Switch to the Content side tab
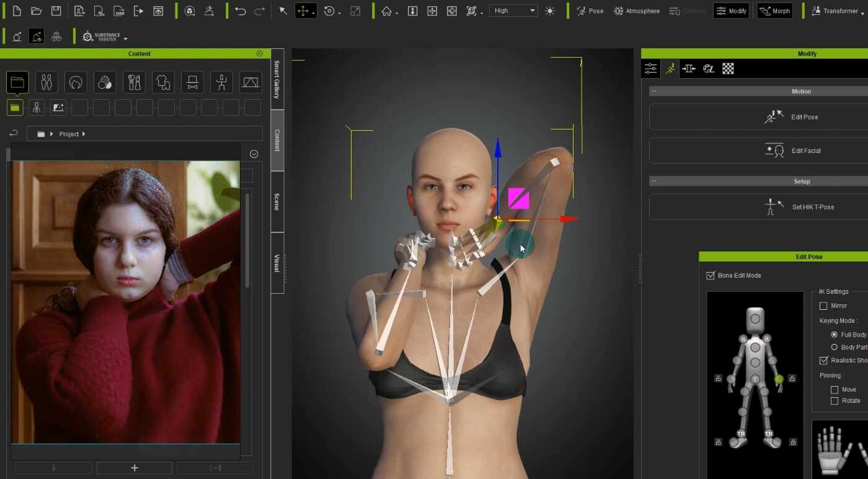The image size is (868, 479). coord(277,140)
